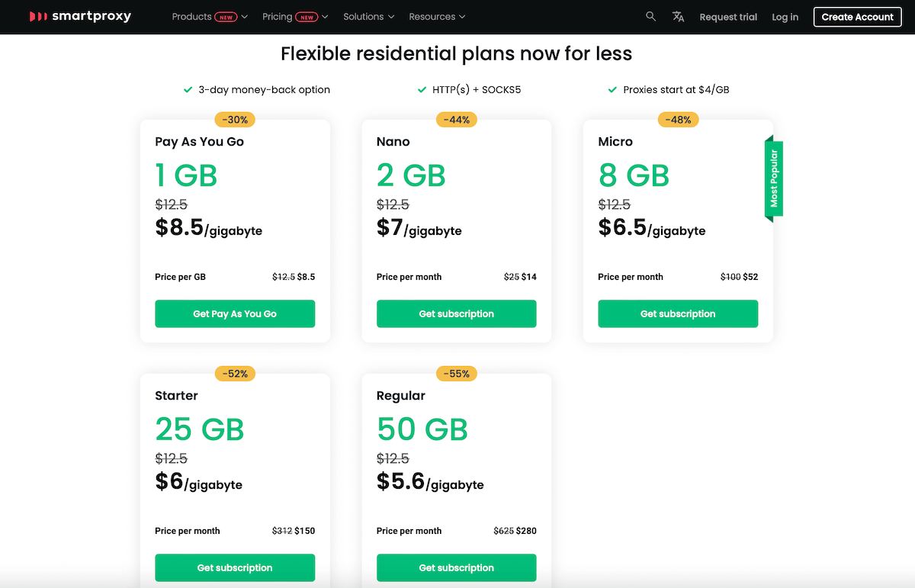The height and width of the screenshot is (588, 915).
Task: Click the 25 GB amount text
Action: (x=200, y=429)
